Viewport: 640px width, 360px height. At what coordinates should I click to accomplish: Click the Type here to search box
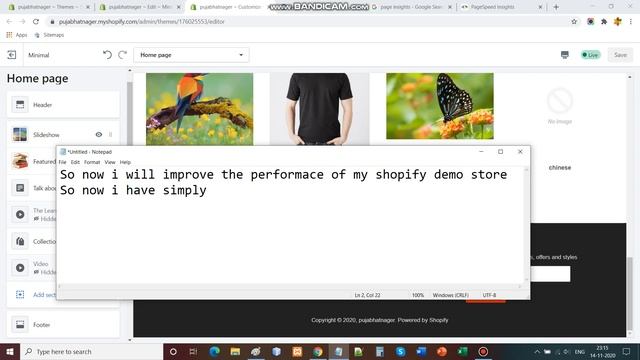(x=91, y=351)
